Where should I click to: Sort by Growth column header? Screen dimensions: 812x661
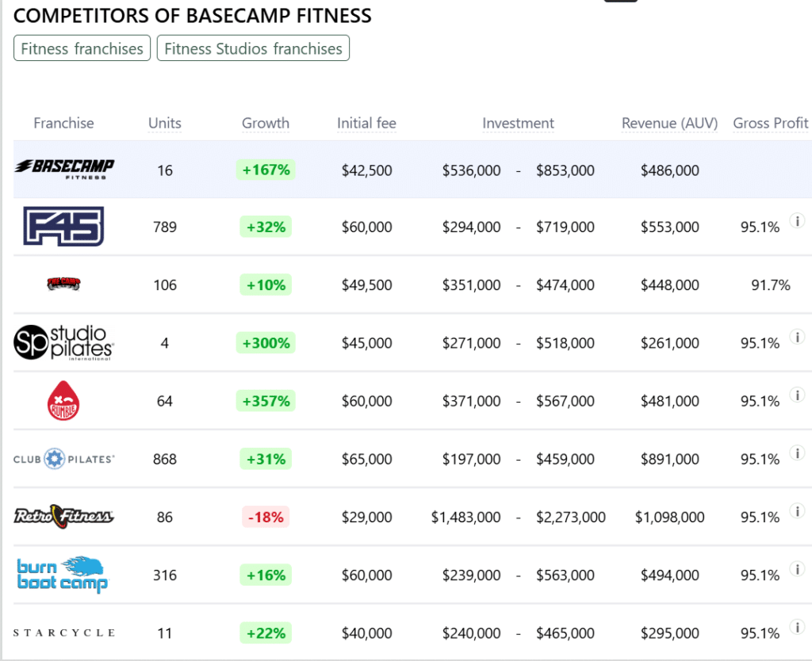pyautogui.click(x=266, y=123)
